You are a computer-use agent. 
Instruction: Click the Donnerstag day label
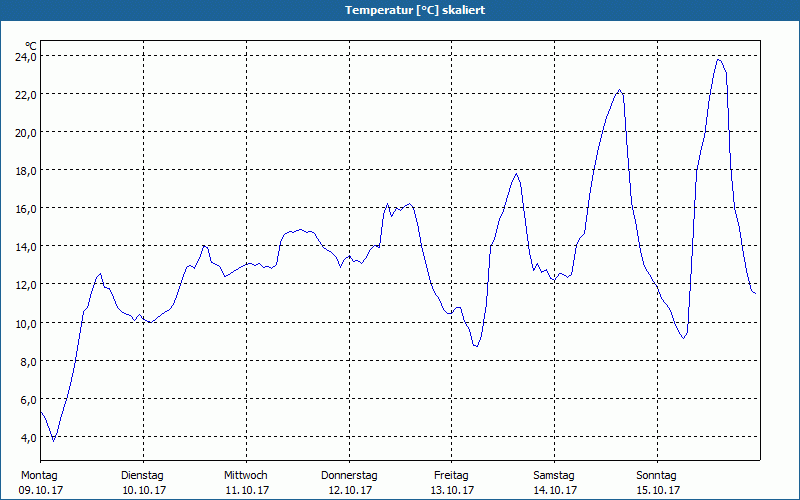point(349,475)
